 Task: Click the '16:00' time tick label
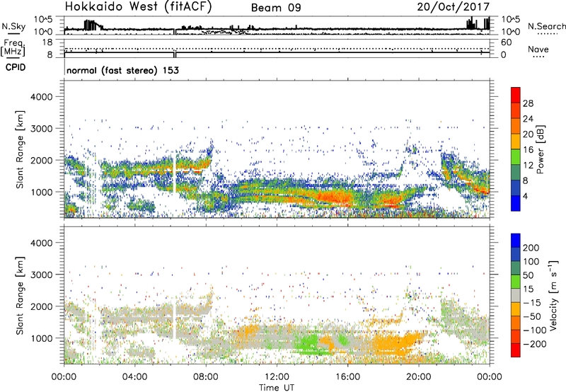tap(347, 377)
